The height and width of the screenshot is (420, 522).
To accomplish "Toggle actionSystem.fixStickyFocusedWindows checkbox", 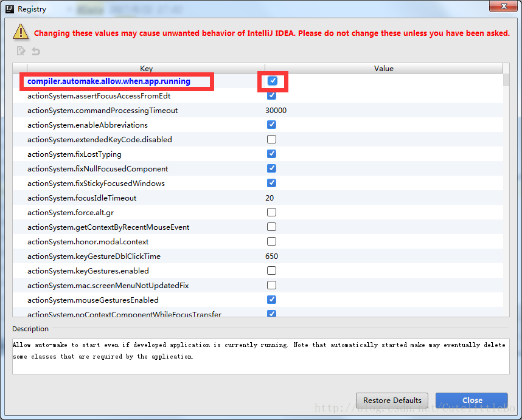I will pyautogui.click(x=272, y=183).
